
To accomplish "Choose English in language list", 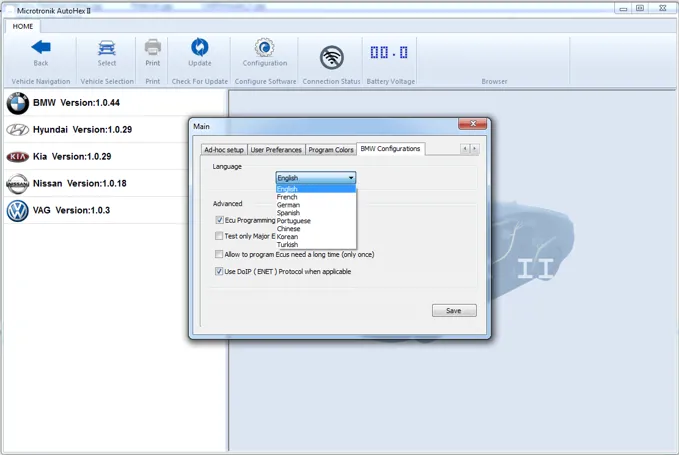I will tap(316, 189).
